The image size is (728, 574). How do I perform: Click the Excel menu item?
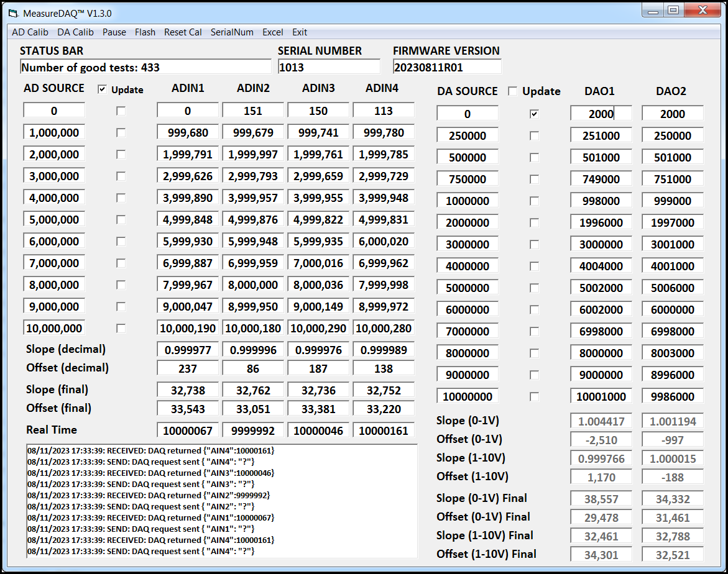(x=272, y=32)
